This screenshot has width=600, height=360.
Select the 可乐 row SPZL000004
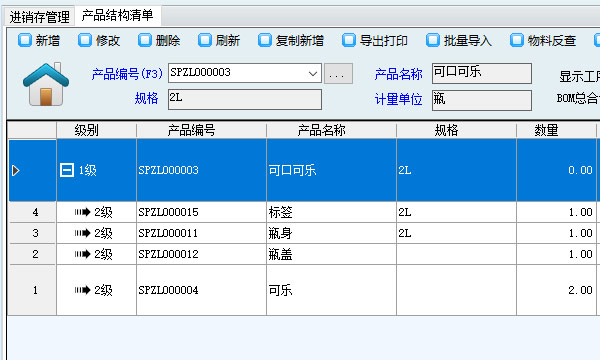[302, 290]
